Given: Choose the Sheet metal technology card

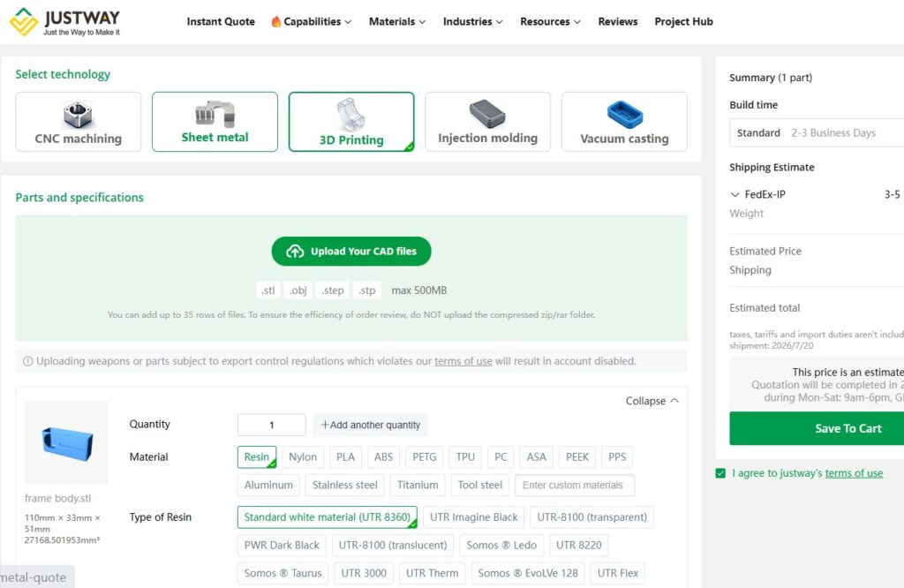Looking at the screenshot, I should coord(215,122).
